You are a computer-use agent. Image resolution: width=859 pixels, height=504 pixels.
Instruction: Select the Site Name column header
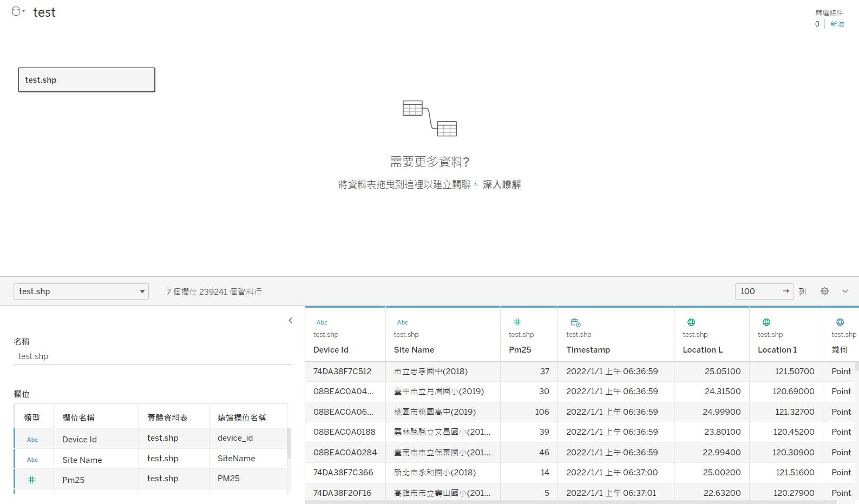(x=414, y=350)
